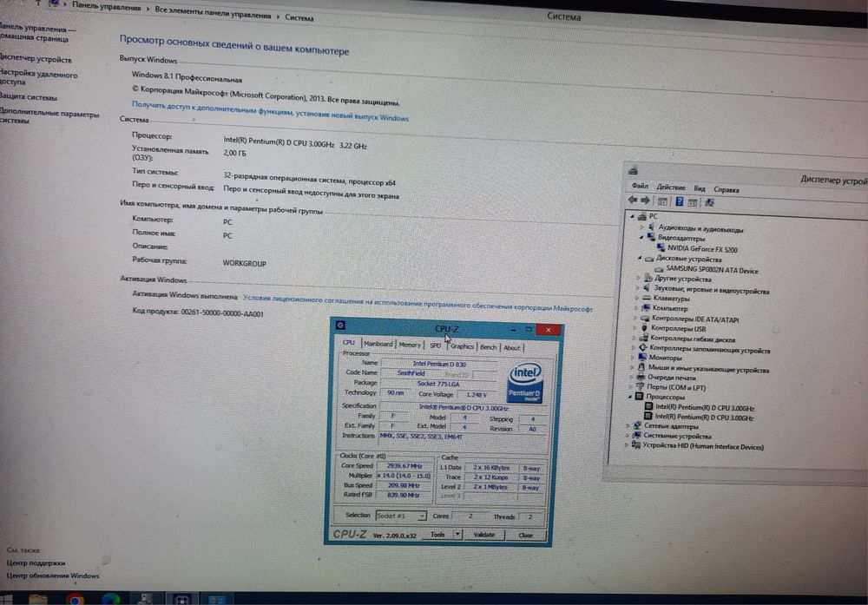Screen dimensions: 868x605
Task: Select second Intel Pentium D CPU 3.00GHz entry
Action: pos(704,418)
